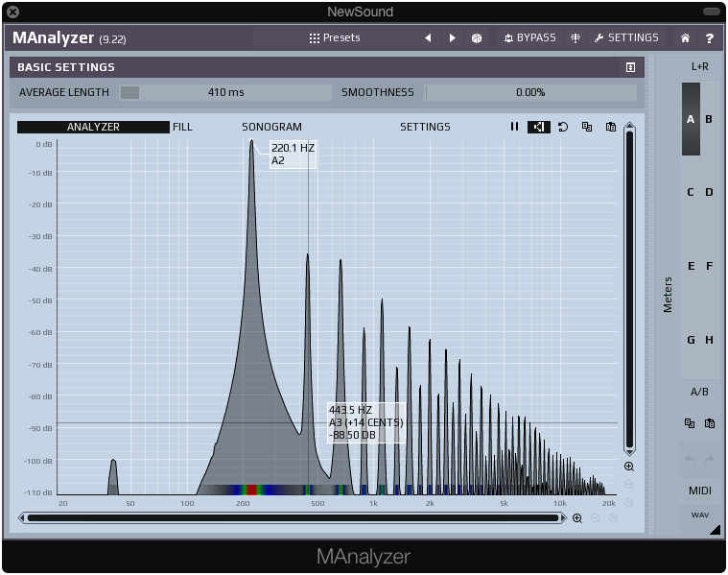Open the analyzer SETTINGS tab
This screenshot has height=575, width=728.
425,127
